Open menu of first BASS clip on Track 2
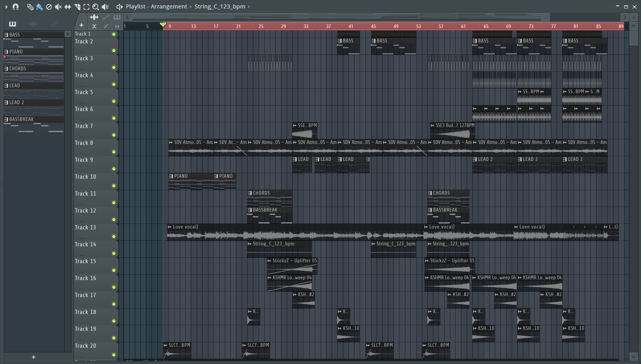The width and height of the screenshot is (641, 364). pos(340,41)
